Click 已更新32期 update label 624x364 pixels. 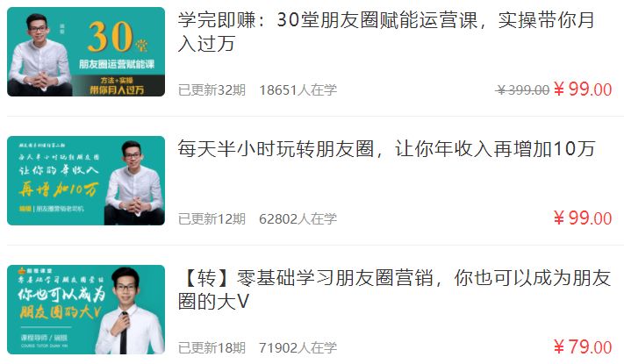[212, 90]
